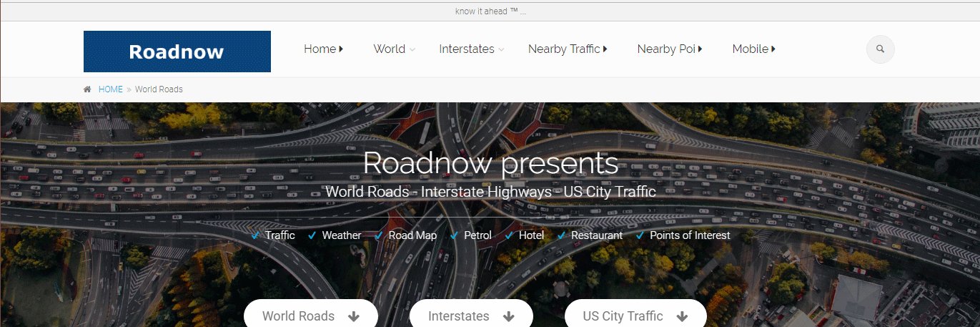Click the Road Map feature label
The image size is (980, 327).
click(x=412, y=235)
